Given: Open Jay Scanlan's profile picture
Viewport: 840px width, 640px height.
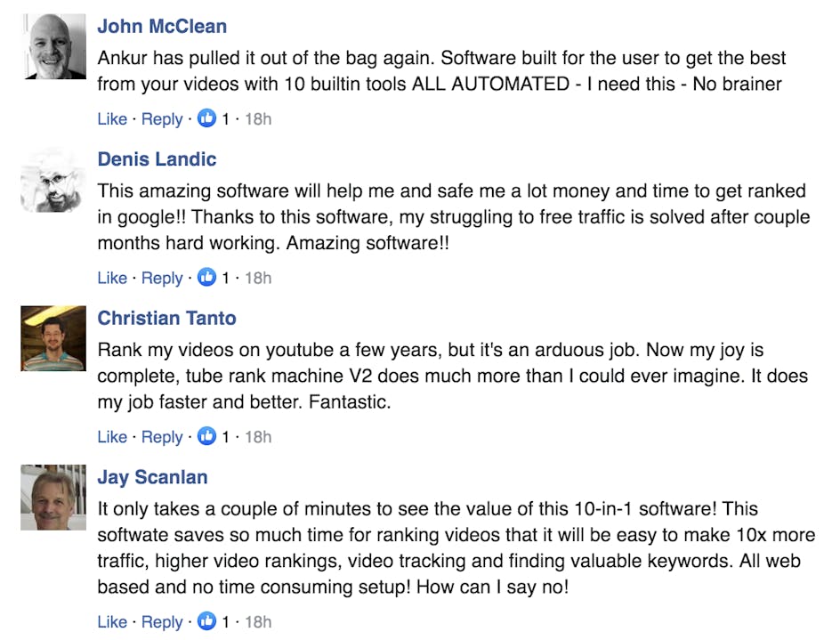Looking at the screenshot, I should pos(53,498).
